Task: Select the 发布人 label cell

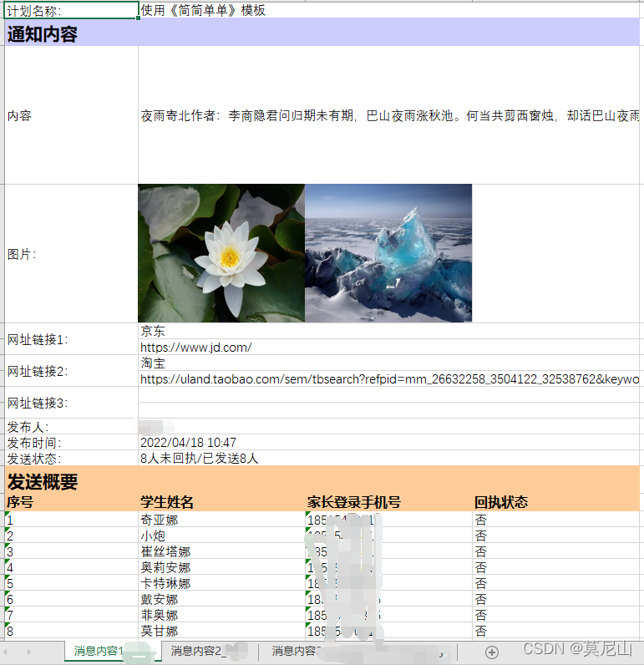Action: [x=71, y=427]
